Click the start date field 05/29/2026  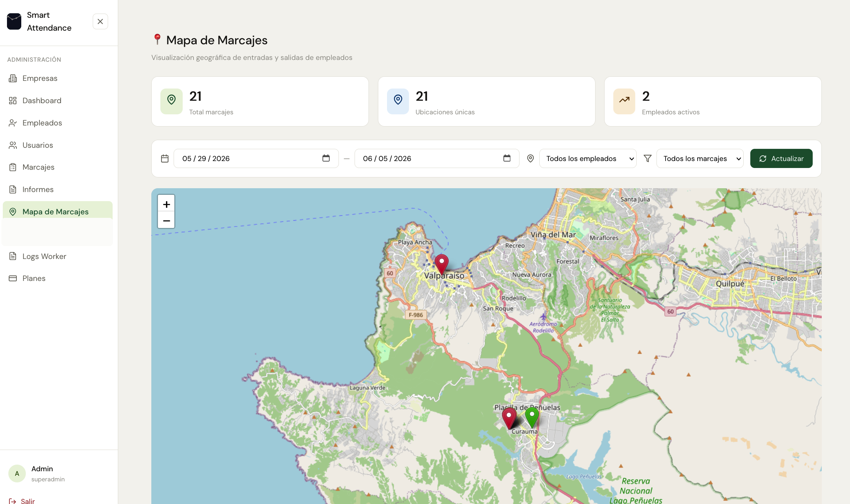coord(256,159)
